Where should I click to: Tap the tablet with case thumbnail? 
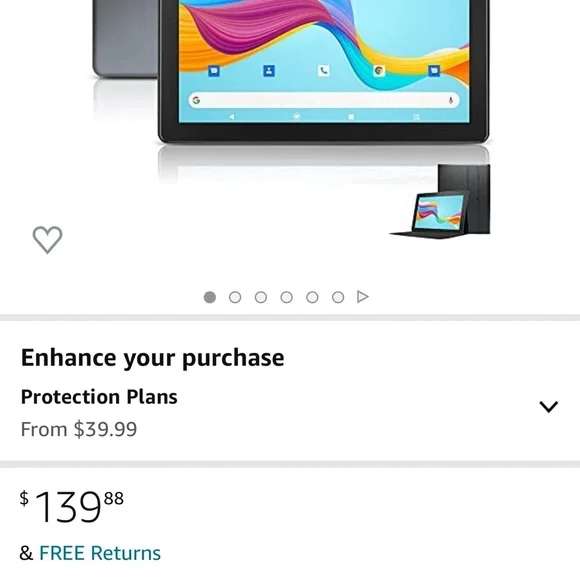[440, 201]
